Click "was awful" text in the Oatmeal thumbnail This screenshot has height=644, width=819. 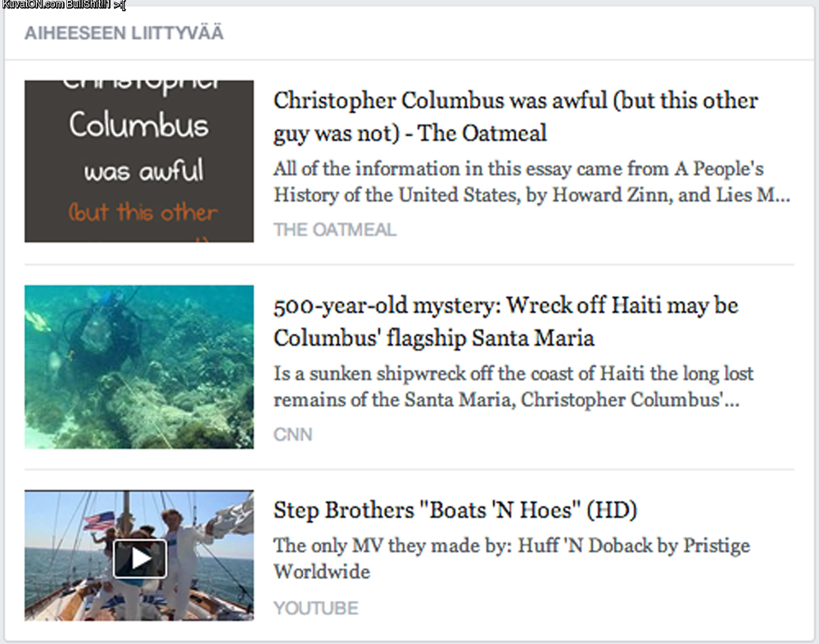(143, 171)
